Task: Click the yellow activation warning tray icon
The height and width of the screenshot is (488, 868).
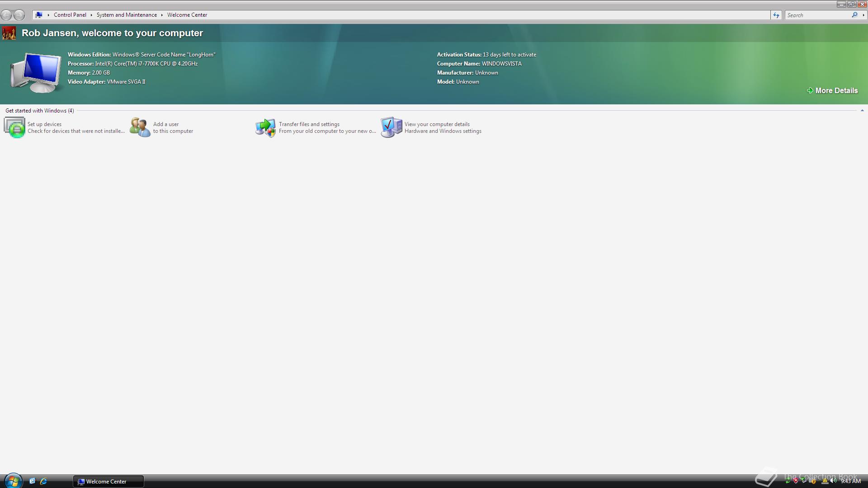Action: click(825, 481)
